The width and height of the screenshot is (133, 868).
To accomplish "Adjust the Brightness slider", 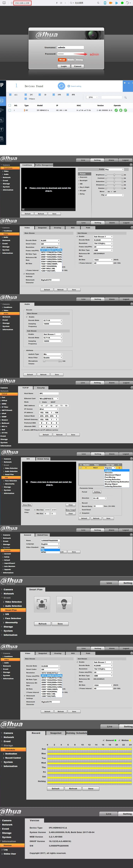I will [x=114, y=175].
